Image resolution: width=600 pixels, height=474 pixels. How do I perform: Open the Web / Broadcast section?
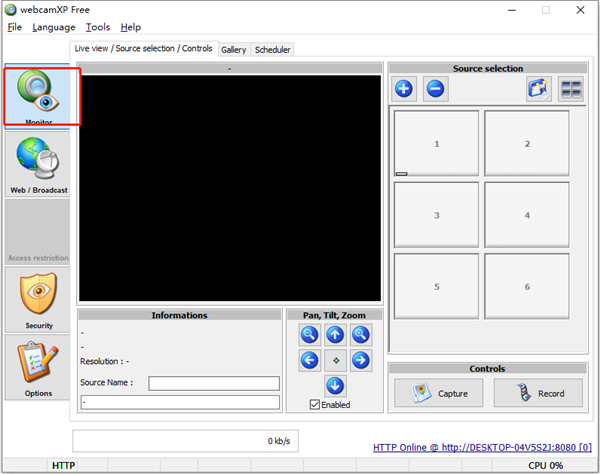click(x=38, y=164)
